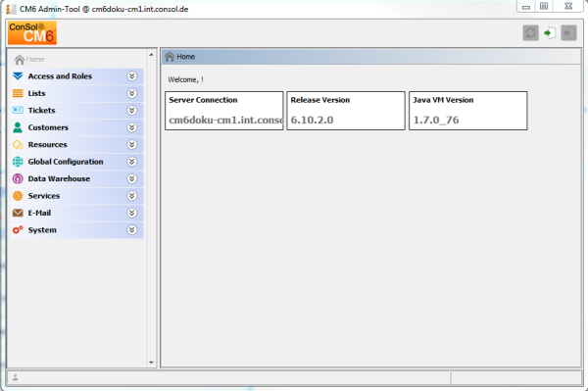588x391 pixels.
Task: Open the Services menu label
Action: tap(44, 196)
